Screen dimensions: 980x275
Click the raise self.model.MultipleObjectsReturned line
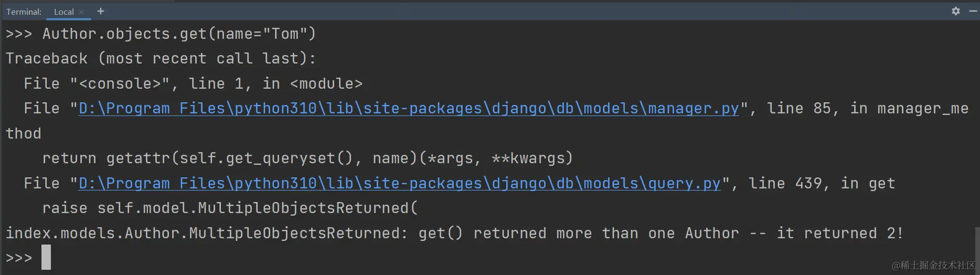(230, 208)
